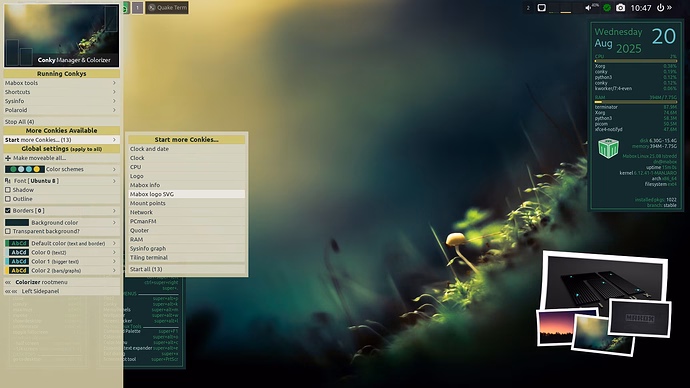Click the Conky Manager & Colorizer header image
This screenshot has width=690, height=388.
[62, 36]
